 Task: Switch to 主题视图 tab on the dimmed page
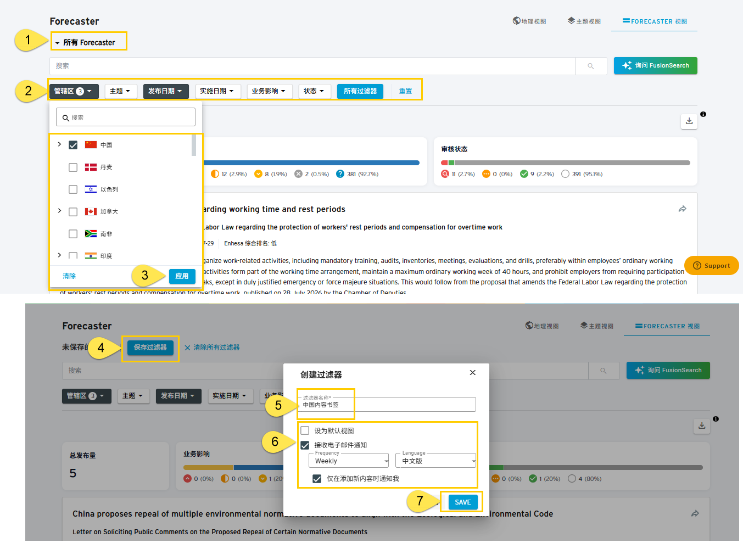[x=597, y=326]
